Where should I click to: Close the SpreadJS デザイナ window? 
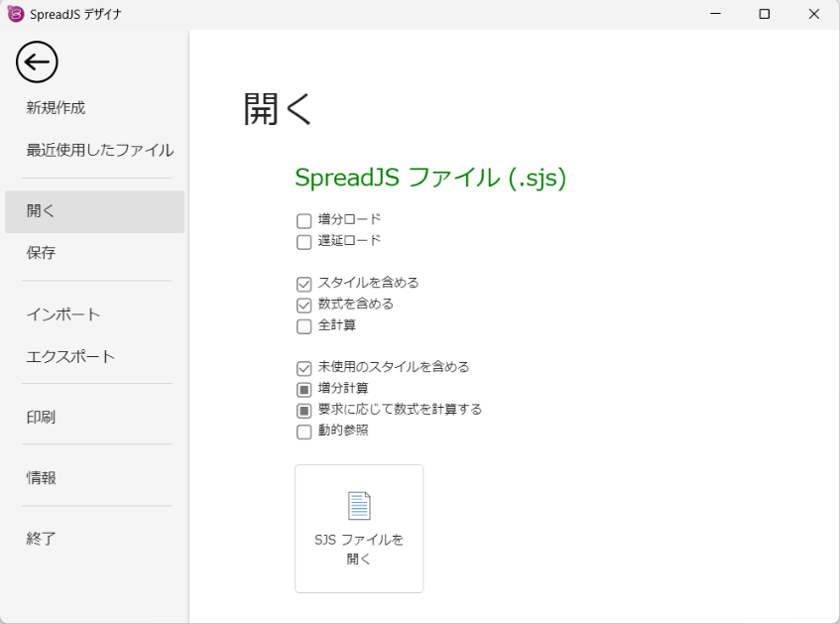(x=814, y=14)
